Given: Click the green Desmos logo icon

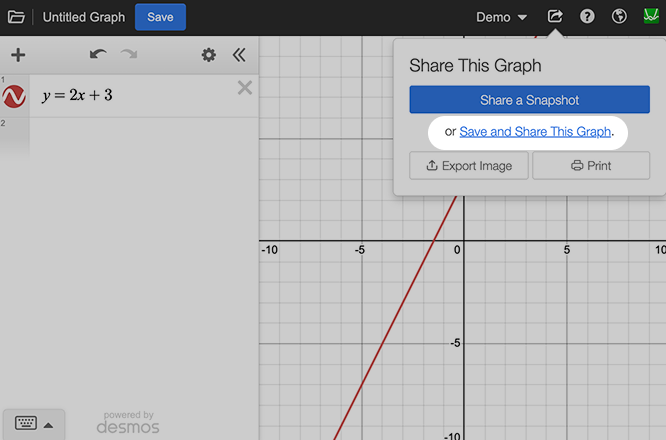Looking at the screenshot, I should click(651, 17).
